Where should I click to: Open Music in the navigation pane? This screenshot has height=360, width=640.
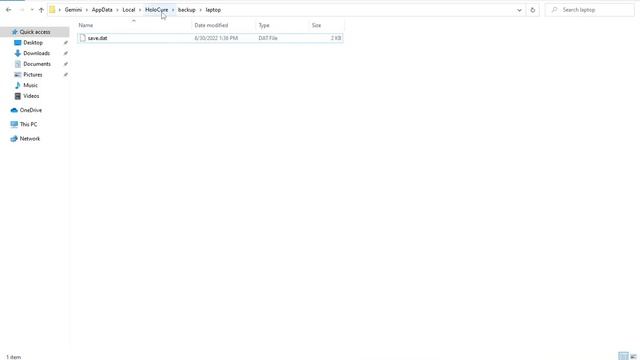(x=30, y=85)
